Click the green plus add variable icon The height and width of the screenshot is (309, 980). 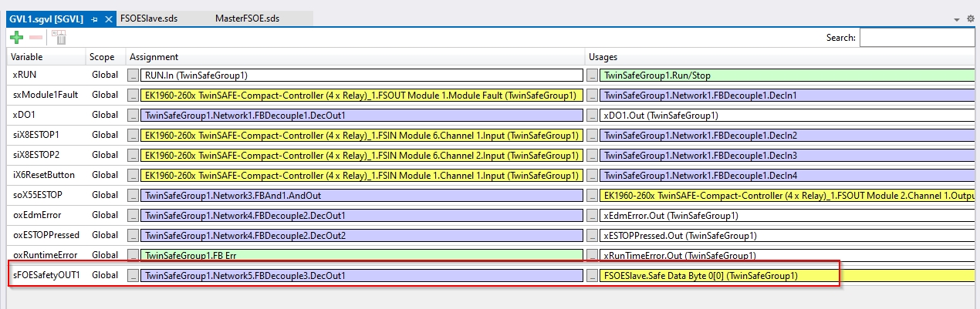(x=16, y=37)
